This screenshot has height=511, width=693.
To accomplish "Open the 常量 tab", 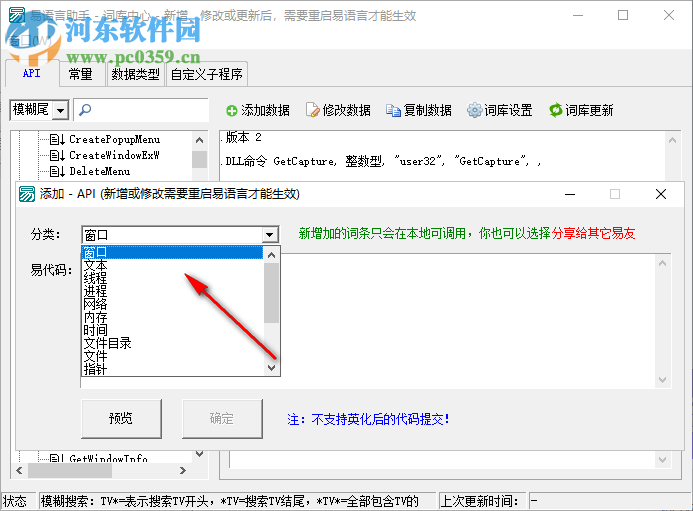I will point(80,74).
